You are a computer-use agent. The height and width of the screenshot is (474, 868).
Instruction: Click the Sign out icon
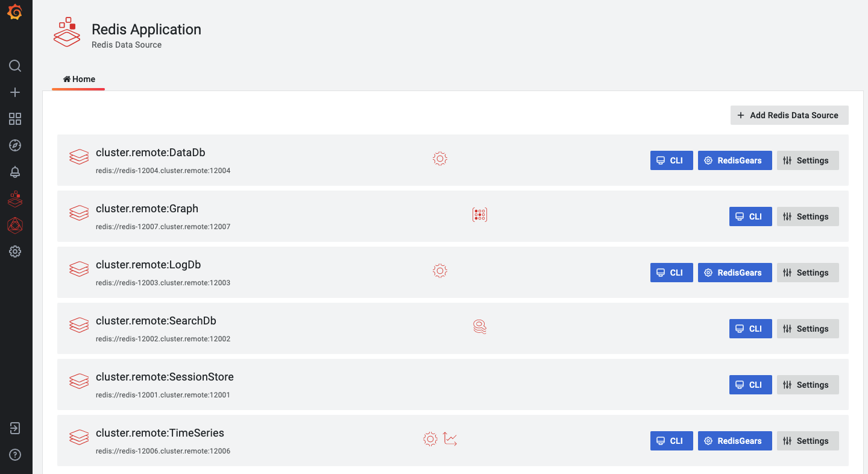click(15, 428)
